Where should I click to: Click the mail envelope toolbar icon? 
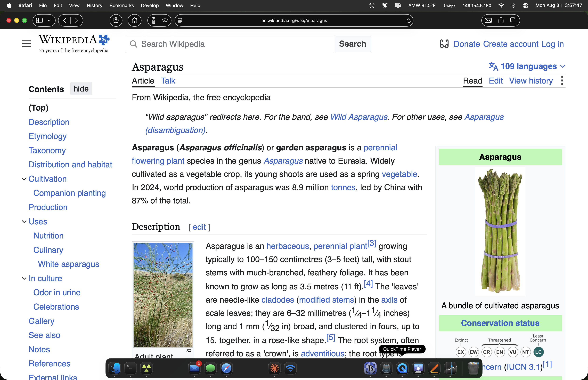click(488, 20)
